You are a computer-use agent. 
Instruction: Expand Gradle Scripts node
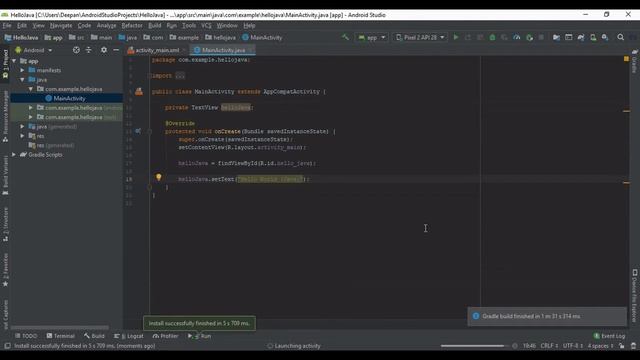[14, 155]
